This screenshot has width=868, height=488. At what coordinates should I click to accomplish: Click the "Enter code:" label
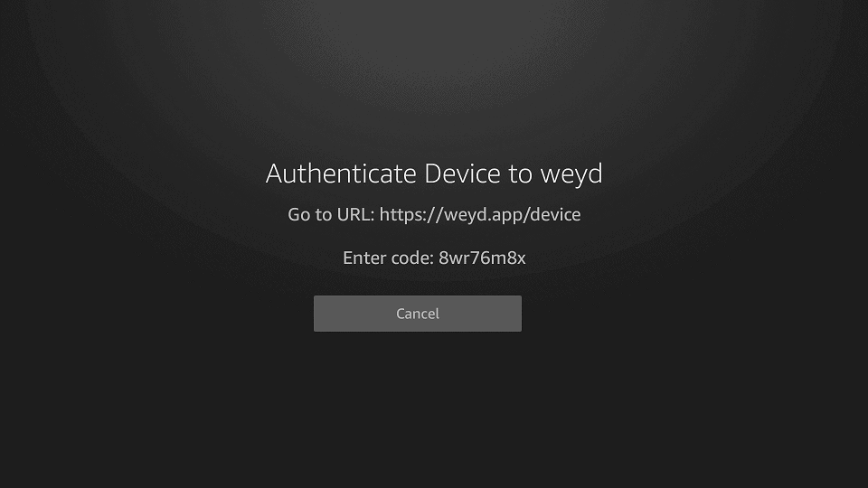tap(388, 258)
